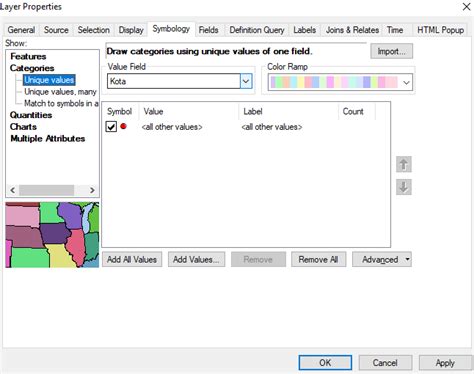Select Quantities in the Show list
The height and width of the screenshot is (374, 474).
(31, 115)
